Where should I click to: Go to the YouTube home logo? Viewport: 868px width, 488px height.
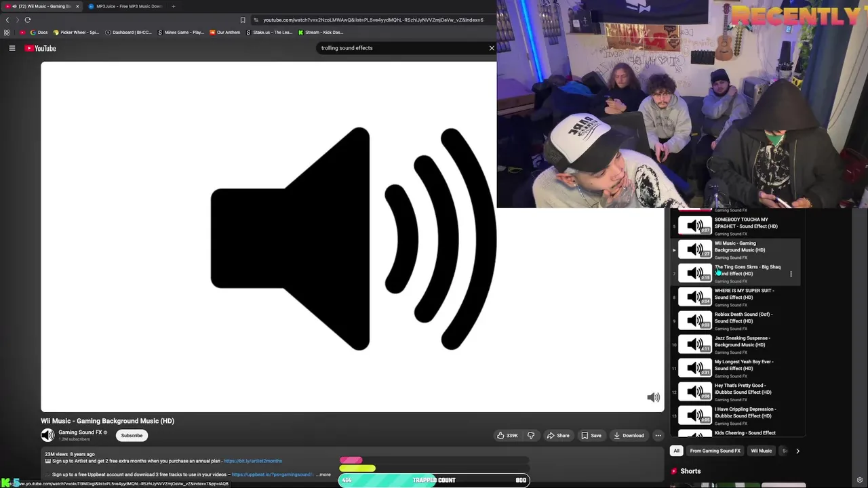(x=41, y=48)
